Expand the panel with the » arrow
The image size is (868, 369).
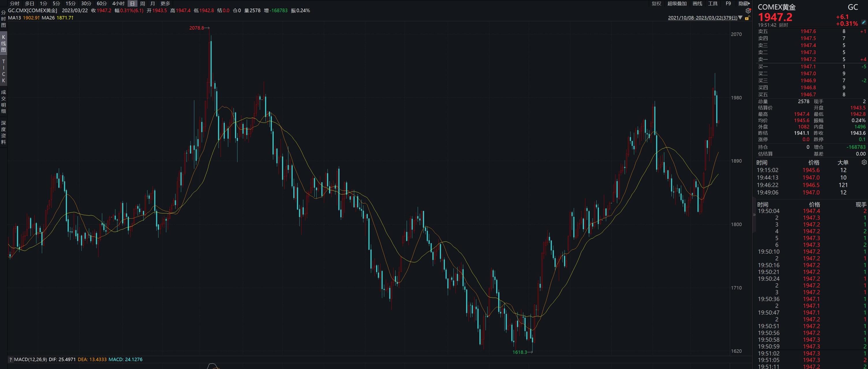click(754, 214)
